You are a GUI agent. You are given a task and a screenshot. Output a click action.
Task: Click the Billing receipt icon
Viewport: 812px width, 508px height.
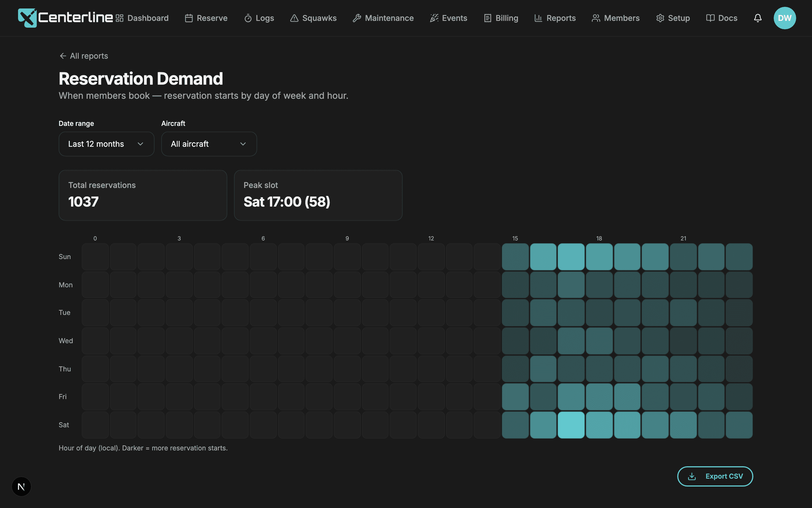487,18
